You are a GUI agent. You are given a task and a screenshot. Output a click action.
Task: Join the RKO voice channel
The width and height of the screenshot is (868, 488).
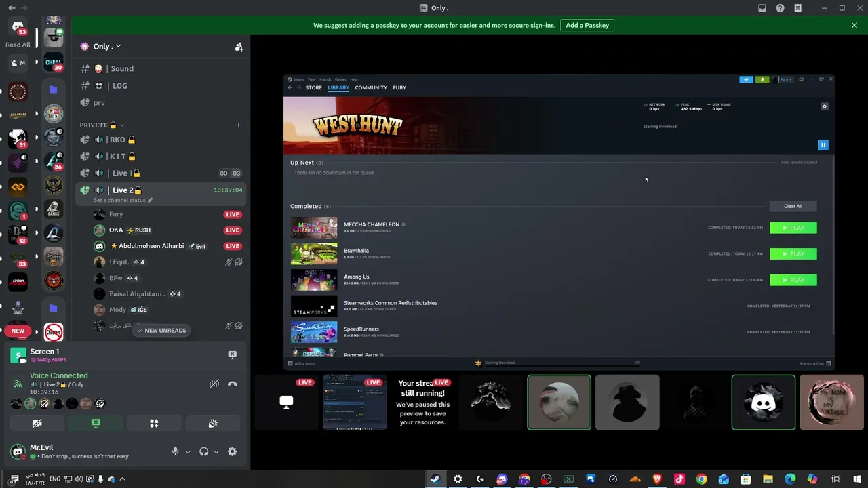pos(161,140)
